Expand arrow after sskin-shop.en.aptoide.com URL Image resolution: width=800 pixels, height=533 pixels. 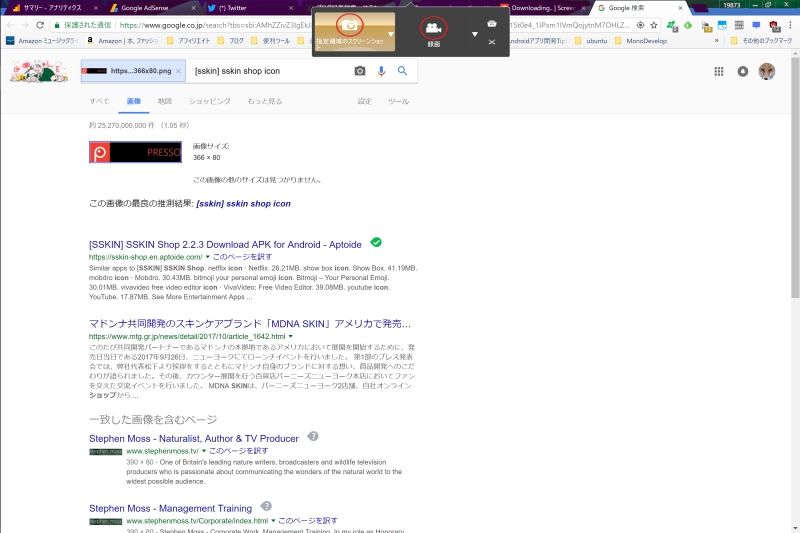(207, 257)
